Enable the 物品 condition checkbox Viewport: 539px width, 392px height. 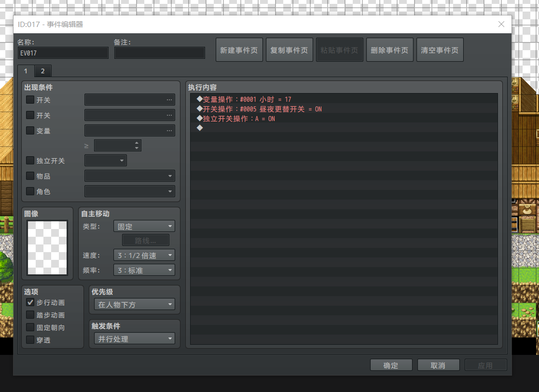click(x=30, y=176)
